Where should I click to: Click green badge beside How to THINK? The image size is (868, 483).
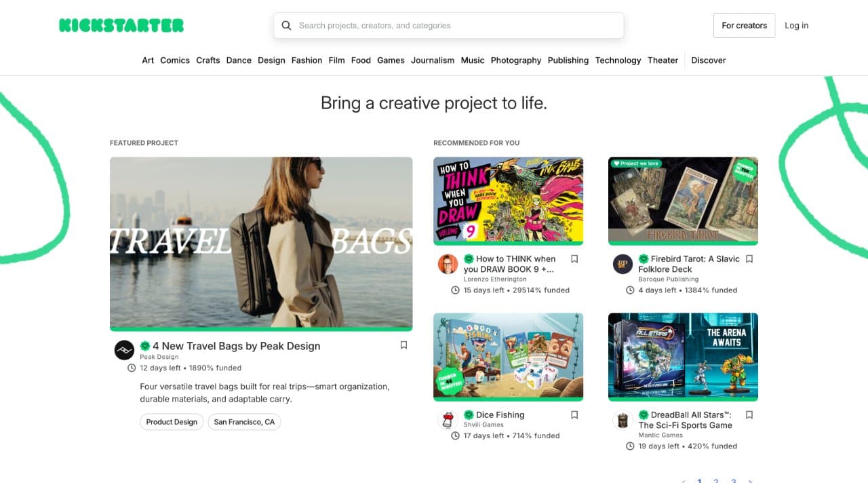click(469, 258)
